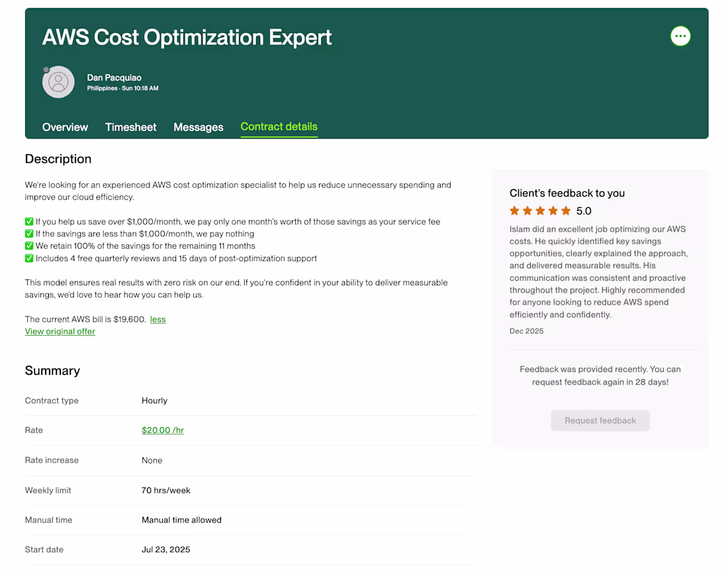Open View original offer
Screen dimensions: 728x576
point(60,331)
